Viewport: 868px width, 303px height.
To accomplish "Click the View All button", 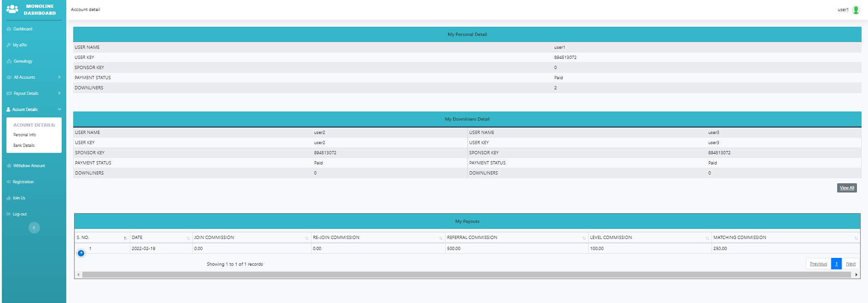I will tap(846, 188).
